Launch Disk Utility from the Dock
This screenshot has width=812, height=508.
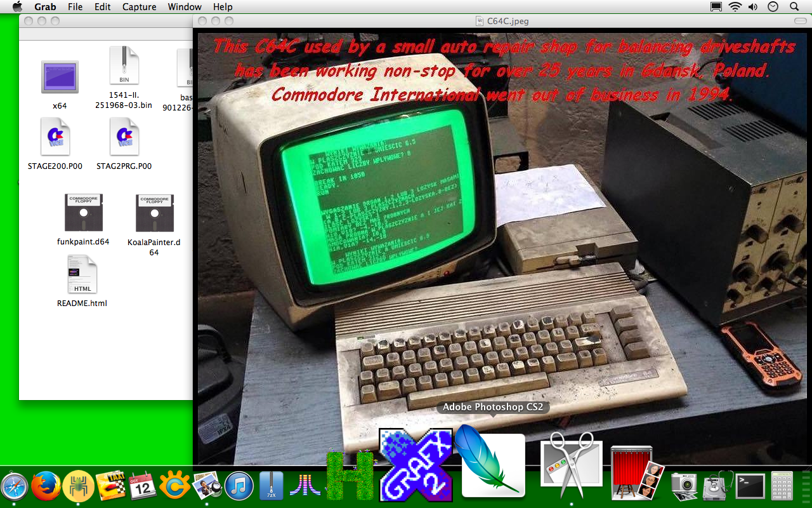coord(718,486)
